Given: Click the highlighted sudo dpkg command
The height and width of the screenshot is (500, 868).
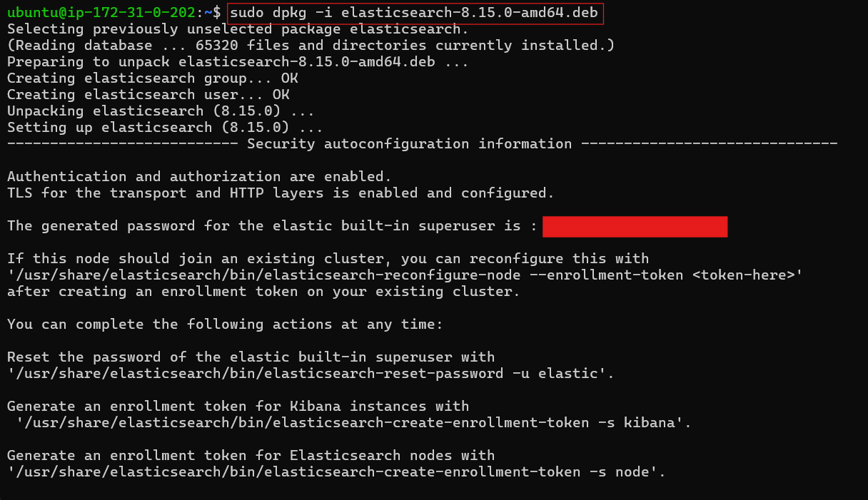Looking at the screenshot, I should click(415, 13).
